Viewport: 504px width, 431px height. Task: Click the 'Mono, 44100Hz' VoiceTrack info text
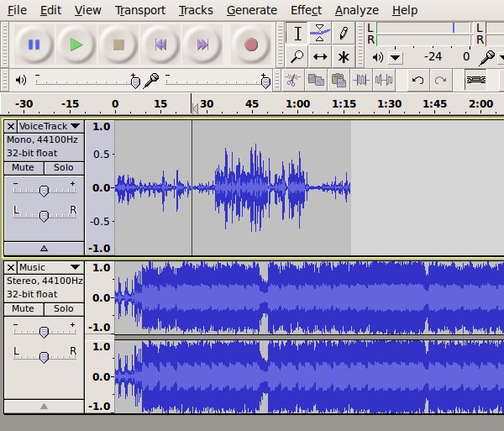click(x=42, y=139)
